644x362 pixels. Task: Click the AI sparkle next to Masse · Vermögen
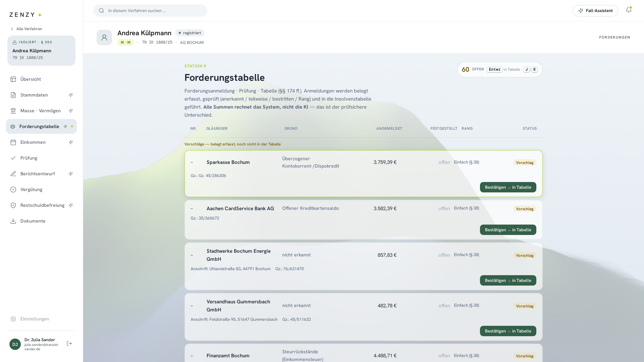[71, 111]
